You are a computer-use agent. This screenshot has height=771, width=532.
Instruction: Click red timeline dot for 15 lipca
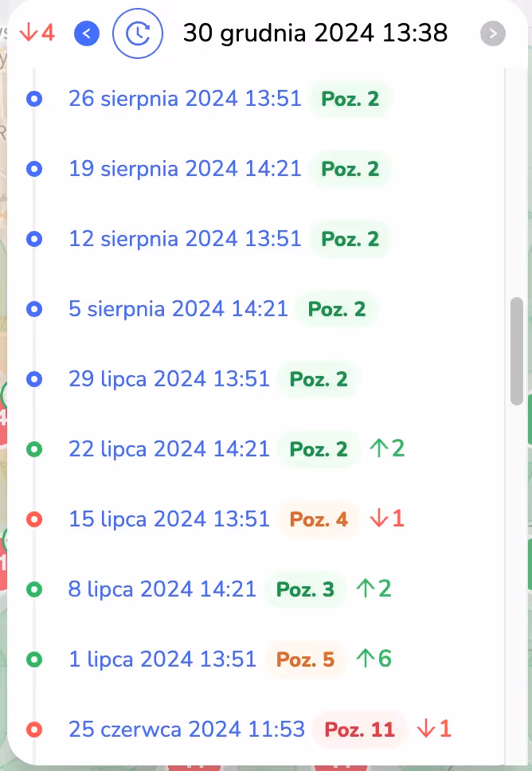tap(34, 519)
